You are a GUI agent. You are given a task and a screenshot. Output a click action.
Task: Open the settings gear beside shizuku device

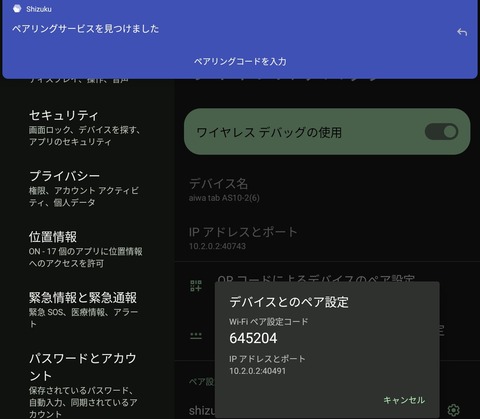453,410
